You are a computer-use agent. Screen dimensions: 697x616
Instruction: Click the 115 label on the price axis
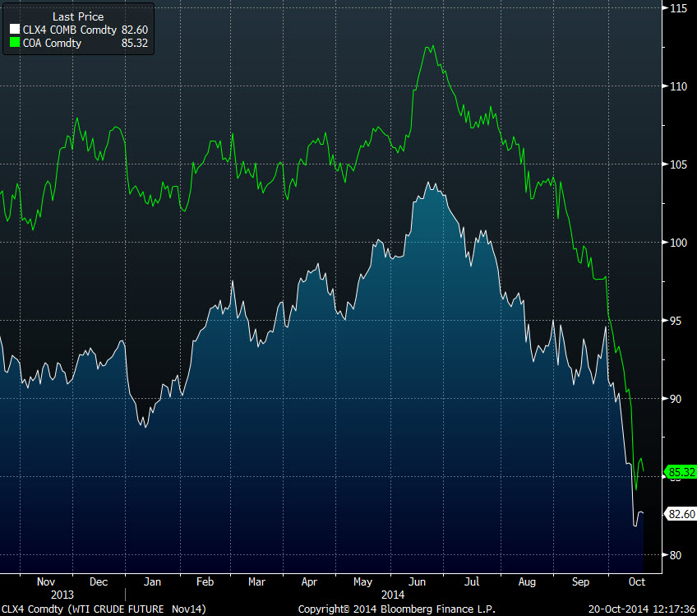click(x=678, y=8)
